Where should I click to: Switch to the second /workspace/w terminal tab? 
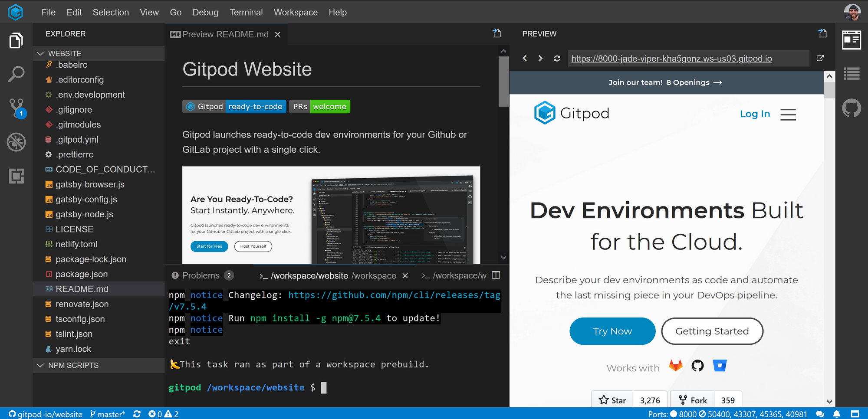(x=454, y=275)
